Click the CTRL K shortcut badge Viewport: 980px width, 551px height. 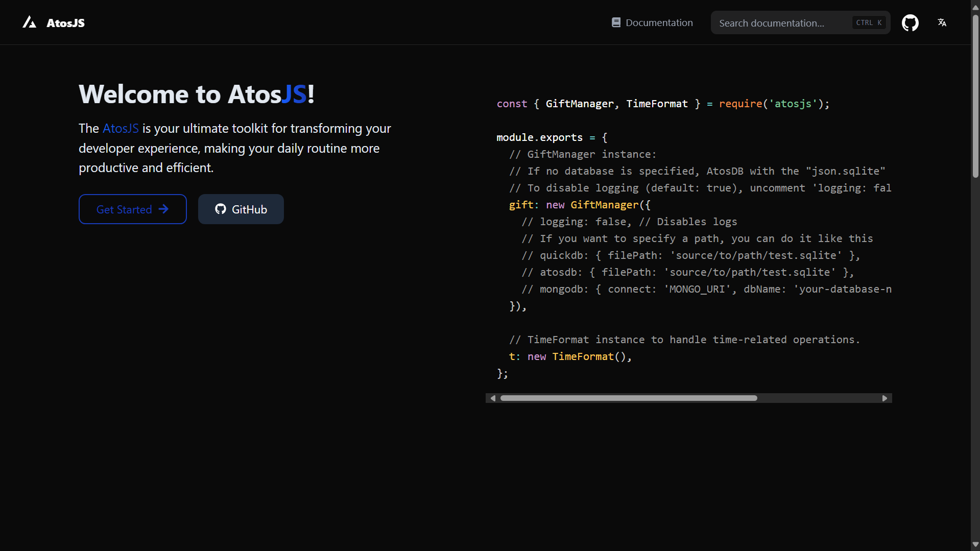tap(869, 22)
